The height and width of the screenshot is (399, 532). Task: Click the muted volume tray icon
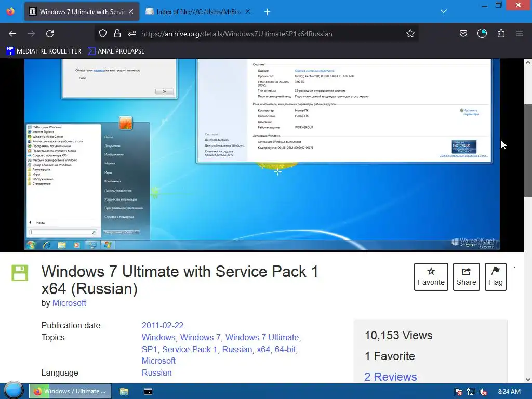click(x=483, y=392)
